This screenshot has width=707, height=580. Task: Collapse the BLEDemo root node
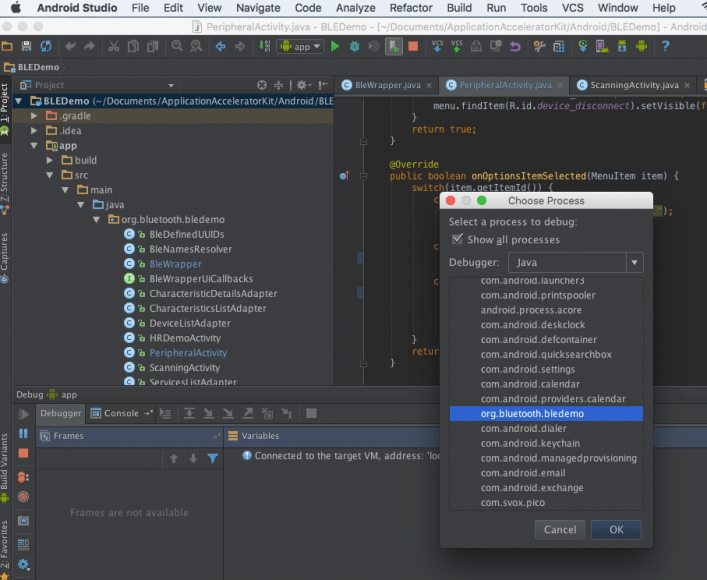[19, 101]
